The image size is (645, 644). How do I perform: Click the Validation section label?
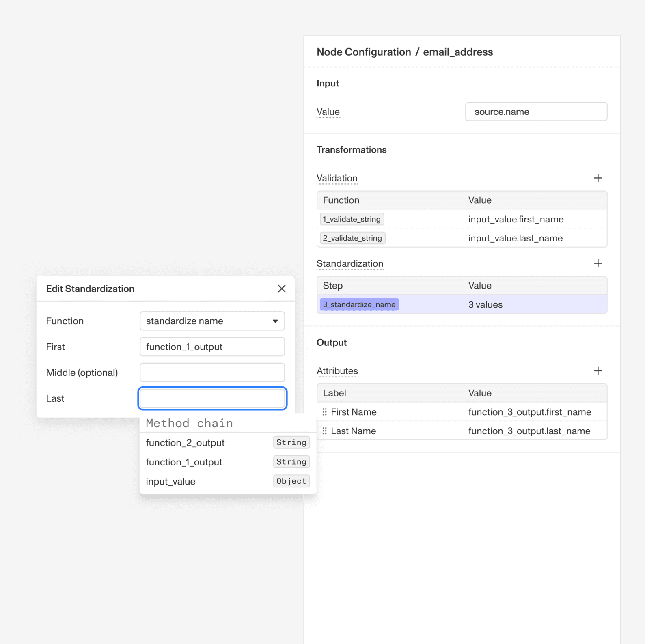point(337,178)
